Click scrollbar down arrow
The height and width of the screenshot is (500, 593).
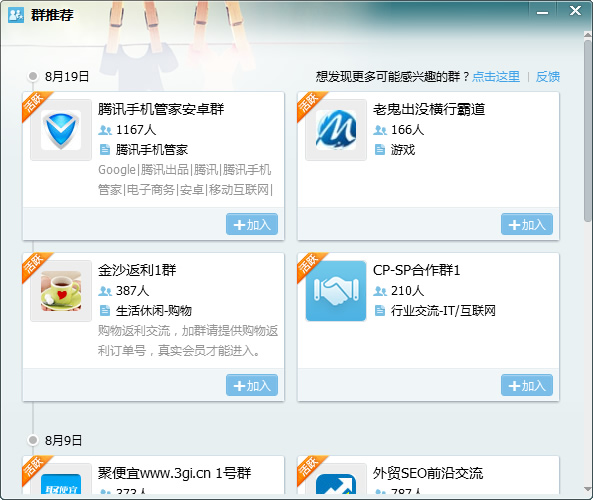coord(587,490)
